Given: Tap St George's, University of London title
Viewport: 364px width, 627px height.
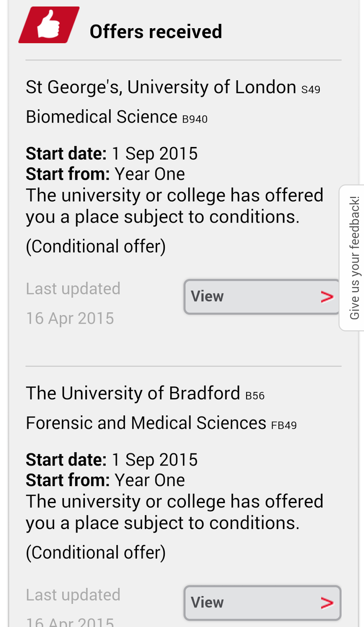Looking at the screenshot, I should pyautogui.click(x=161, y=87).
